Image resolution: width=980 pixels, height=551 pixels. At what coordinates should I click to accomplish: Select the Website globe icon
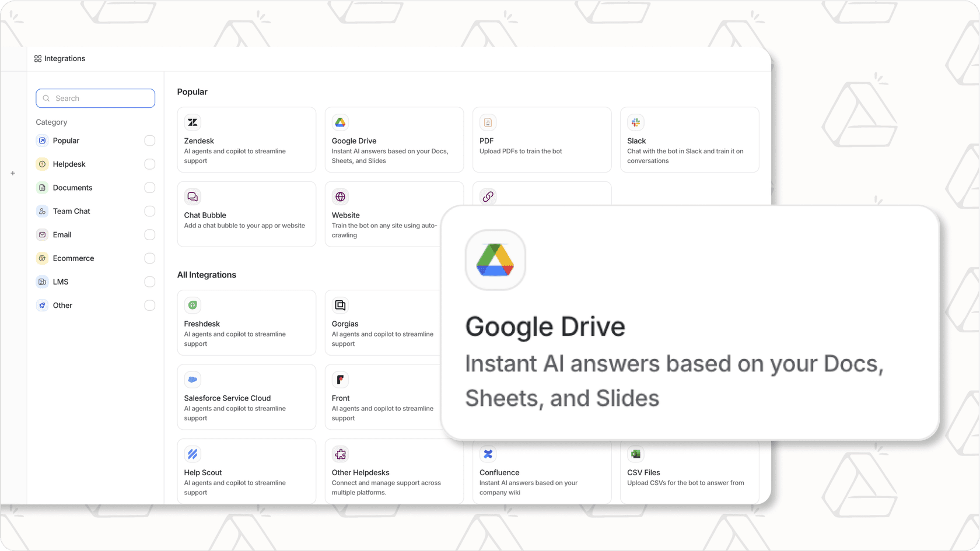coord(340,196)
